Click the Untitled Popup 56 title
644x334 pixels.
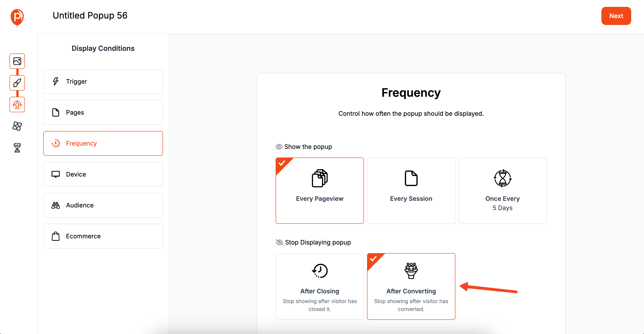[x=90, y=15]
